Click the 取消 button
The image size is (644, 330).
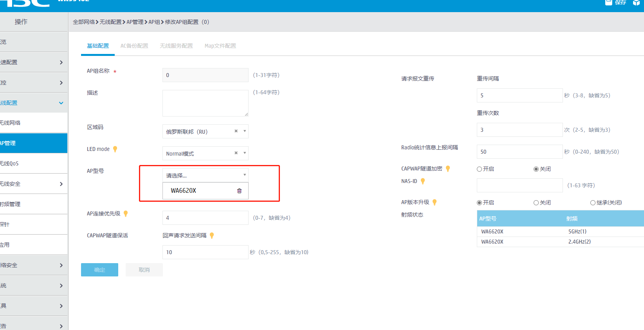144,270
